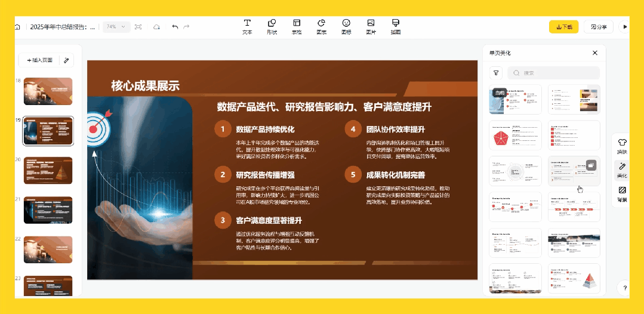Open the 图表 chart tool
Viewport: 644px width, 314px height.
point(321,27)
